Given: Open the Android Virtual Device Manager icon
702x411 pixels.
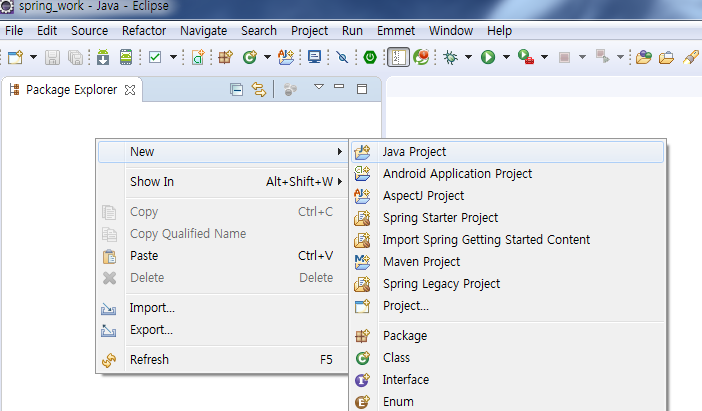Looking at the screenshot, I should pyautogui.click(x=126, y=57).
